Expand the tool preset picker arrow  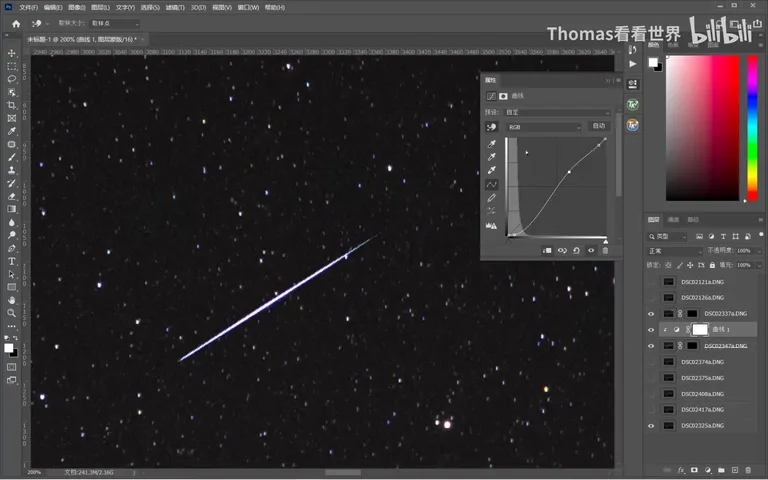click(x=47, y=24)
